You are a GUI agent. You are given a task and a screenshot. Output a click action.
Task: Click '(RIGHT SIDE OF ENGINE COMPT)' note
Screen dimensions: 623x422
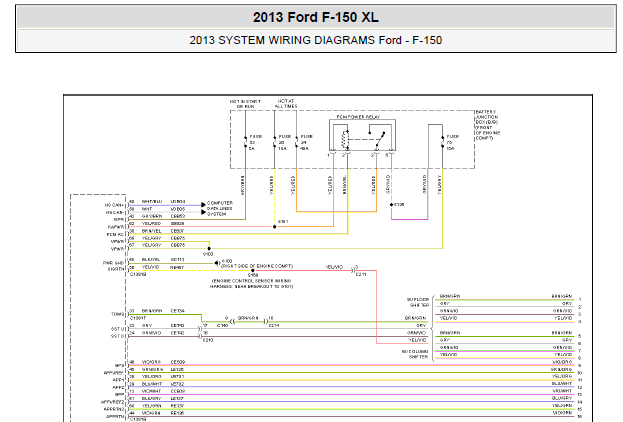(x=257, y=266)
